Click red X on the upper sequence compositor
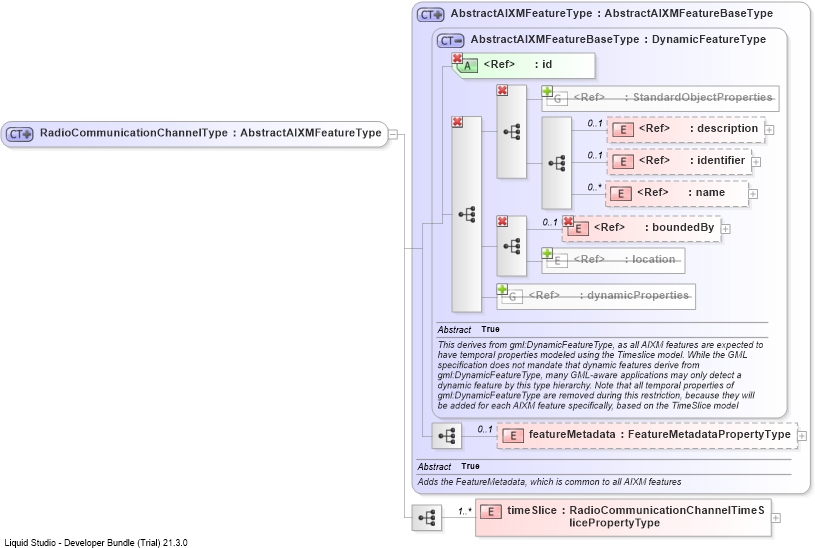Image resolution: width=815 pixels, height=548 pixels. click(502, 90)
